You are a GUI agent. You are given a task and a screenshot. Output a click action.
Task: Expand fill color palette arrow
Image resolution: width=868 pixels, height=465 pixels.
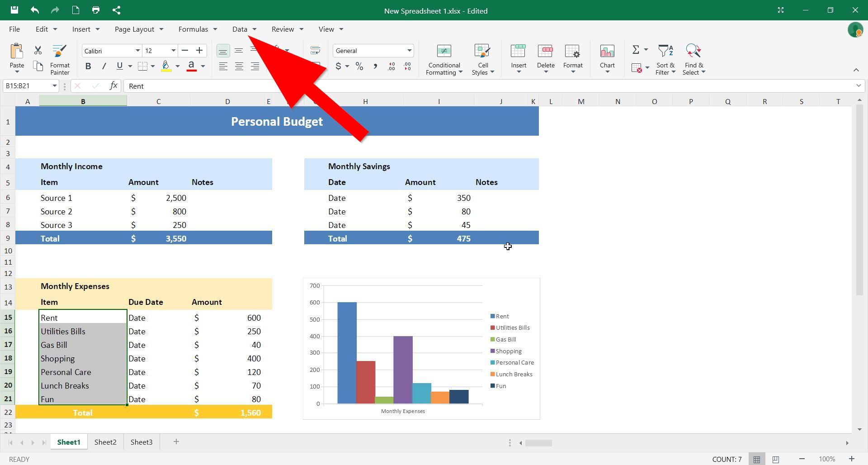[x=177, y=66]
